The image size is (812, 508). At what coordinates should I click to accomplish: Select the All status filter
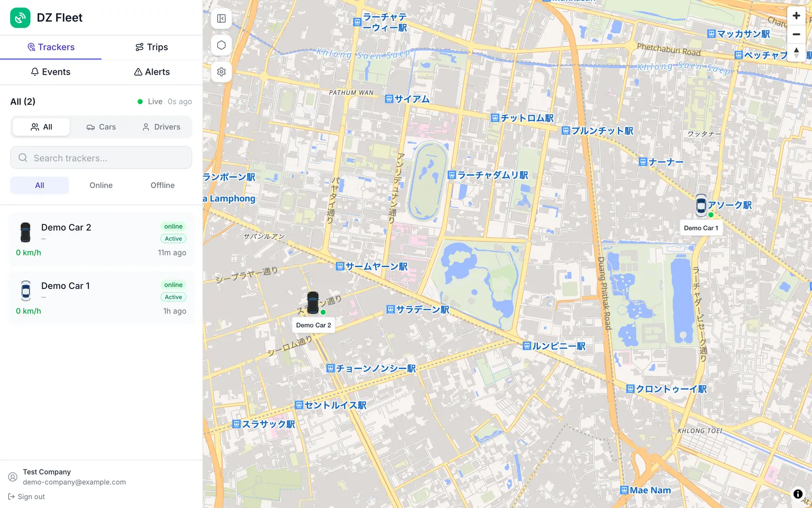(x=40, y=185)
